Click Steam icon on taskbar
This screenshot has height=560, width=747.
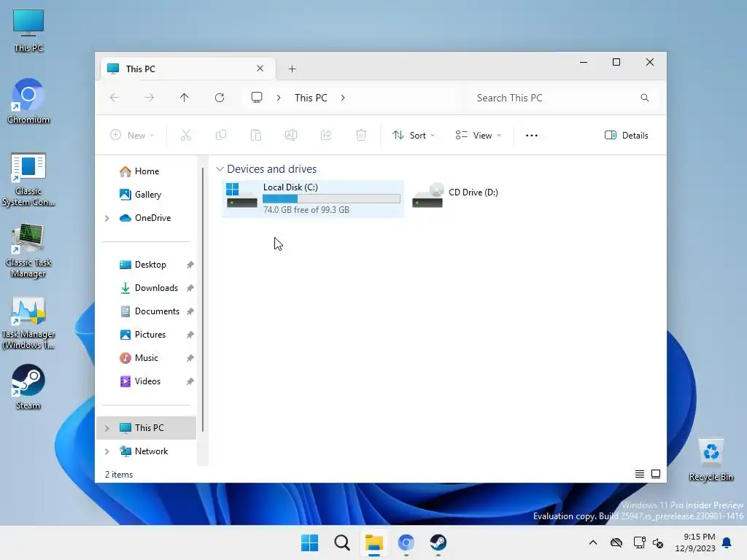[x=438, y=542]
